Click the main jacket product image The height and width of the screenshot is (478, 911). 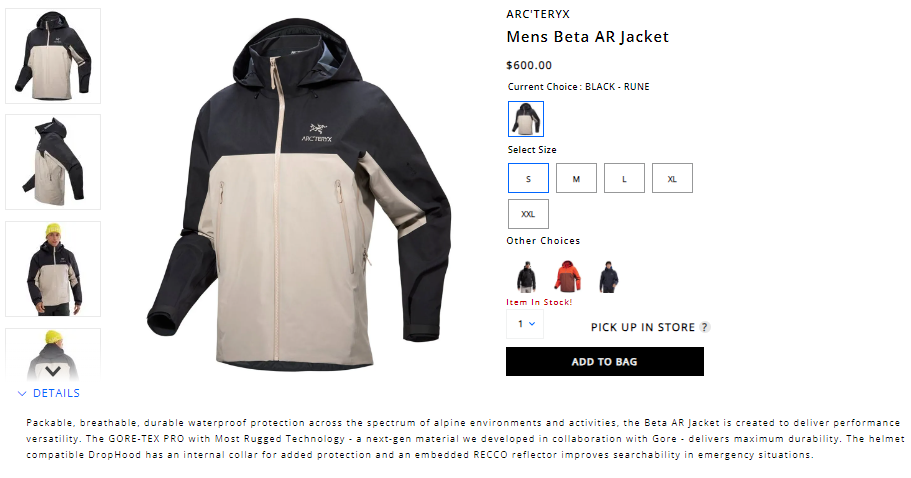click(299, 192)
